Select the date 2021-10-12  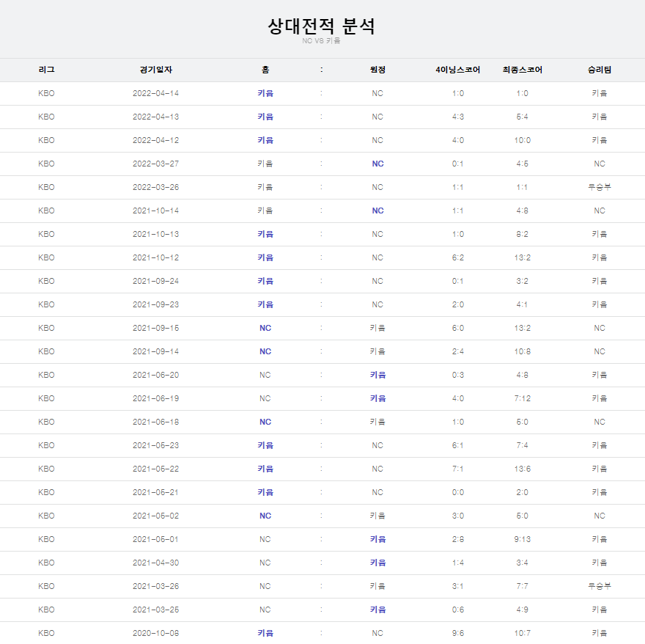point(156,257)
